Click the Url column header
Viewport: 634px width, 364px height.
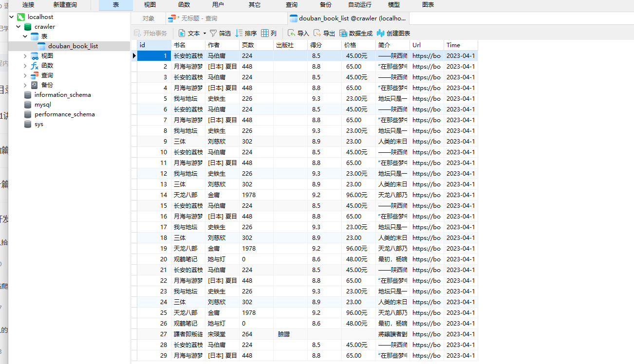[x=427, y=45]
